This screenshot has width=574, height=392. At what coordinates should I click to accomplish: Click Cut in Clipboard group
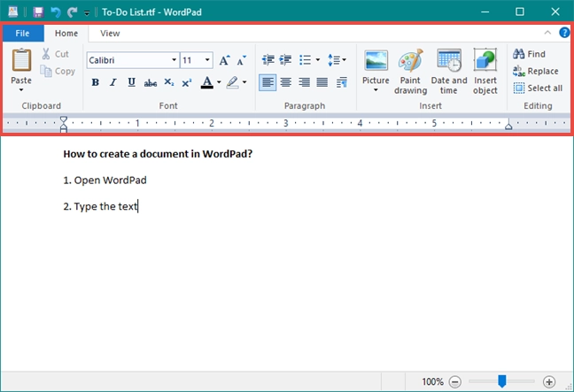point(55,54)
